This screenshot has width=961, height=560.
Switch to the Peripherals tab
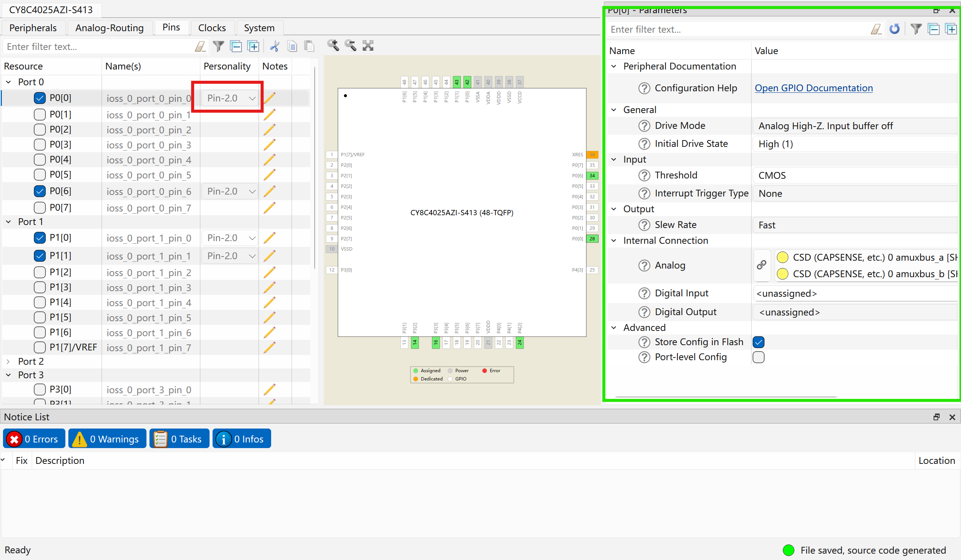pos(33,28)
